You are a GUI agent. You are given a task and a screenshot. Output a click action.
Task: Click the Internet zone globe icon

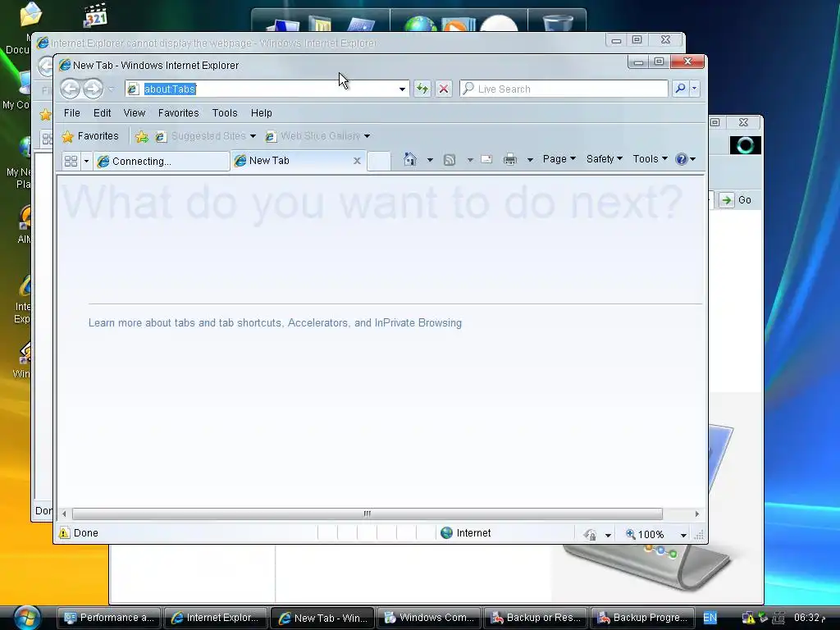coord(446,533)
